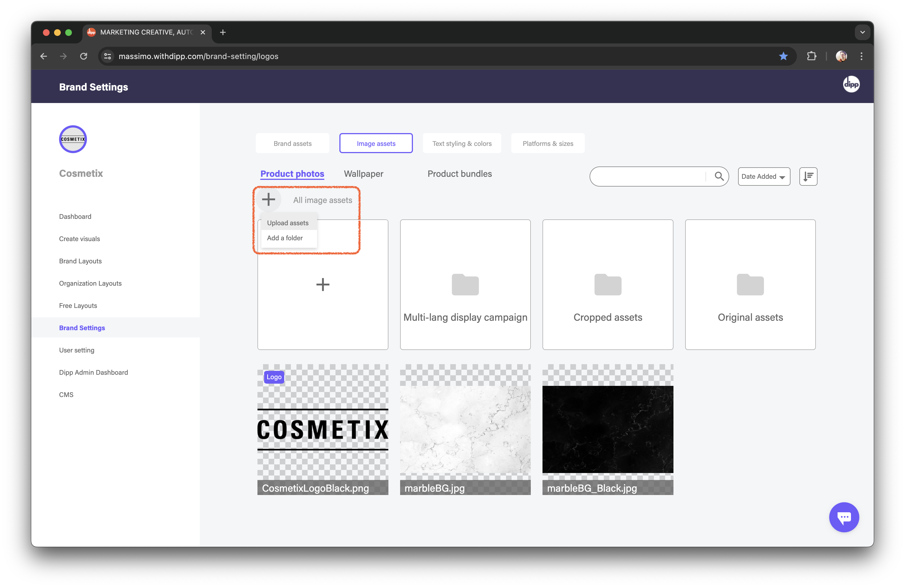Open Brand Layouts page
Viewport: 905px width, 588px height.
click(x=80, y=261)
